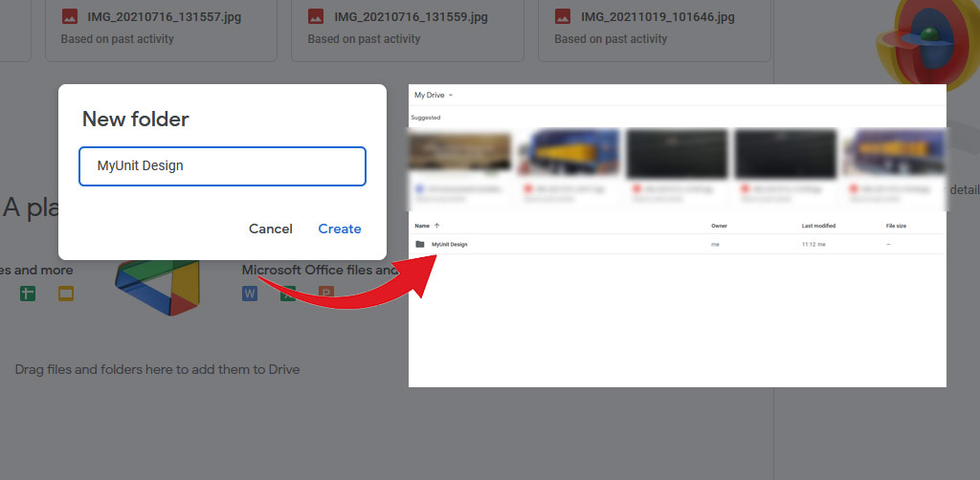Screen dimensions: 980x480
Task: Click the second blurred suggested thumbnail
Action: point(568,154)
